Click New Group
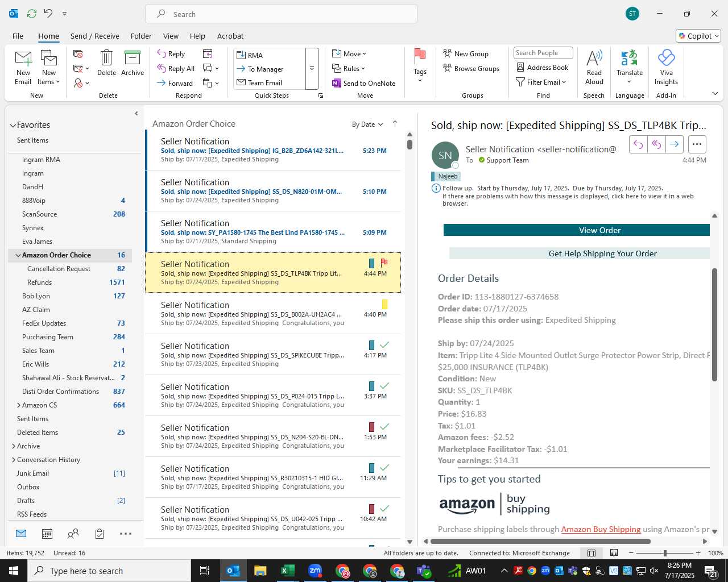The image size is (728, 582). pyautogui.click(x=466, y=53)
